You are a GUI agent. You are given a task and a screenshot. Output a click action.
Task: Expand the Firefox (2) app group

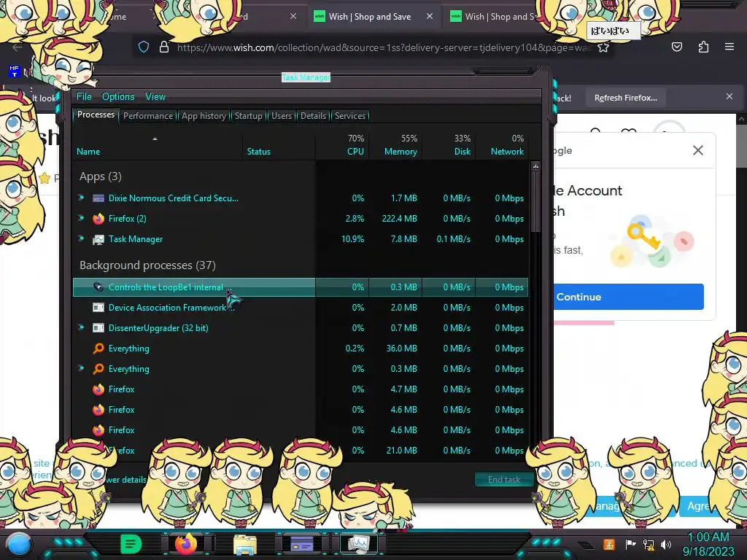[81, 218]
